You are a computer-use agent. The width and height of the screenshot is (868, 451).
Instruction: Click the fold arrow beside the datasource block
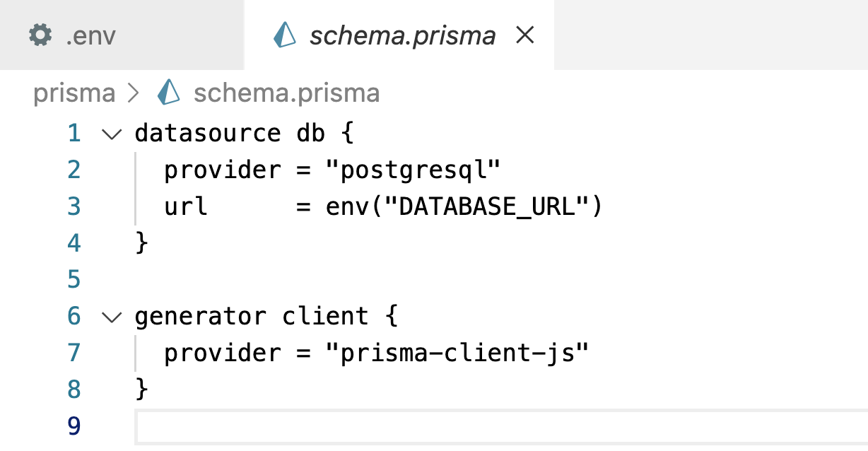click(111, 133)
